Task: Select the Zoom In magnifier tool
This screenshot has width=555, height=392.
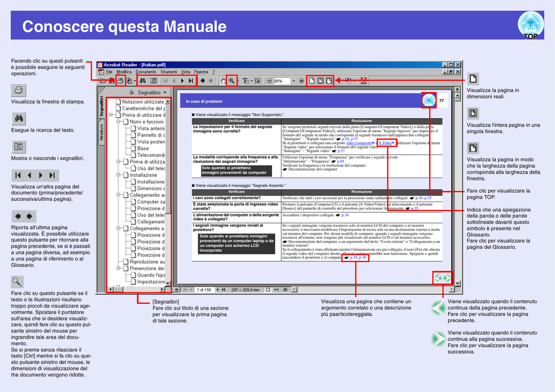Action: [x=231, y=81]
